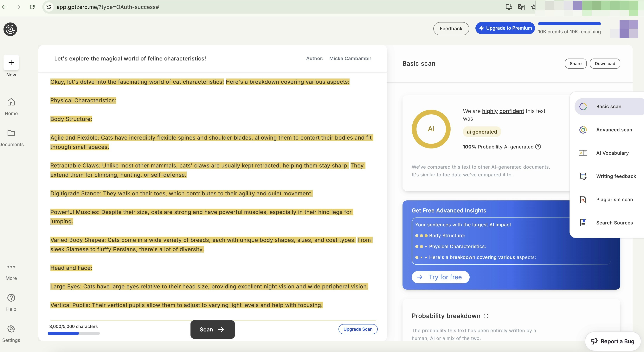Click the document title text field
The height and width of the screenshot is (352, 644).
pos(130,59)
